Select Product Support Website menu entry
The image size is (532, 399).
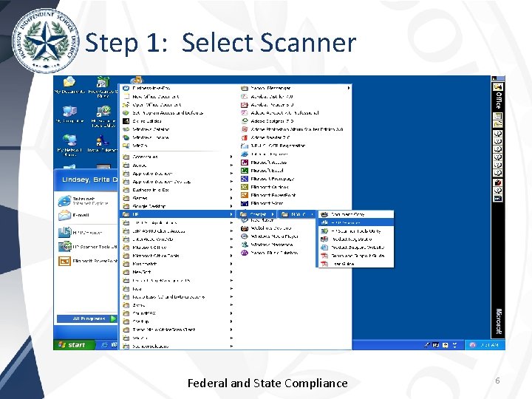click(x=355, y=248)
